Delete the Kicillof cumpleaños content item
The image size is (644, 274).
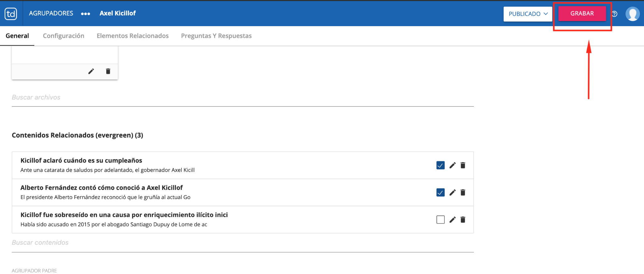pyautogui.click(x=463, y=165)
